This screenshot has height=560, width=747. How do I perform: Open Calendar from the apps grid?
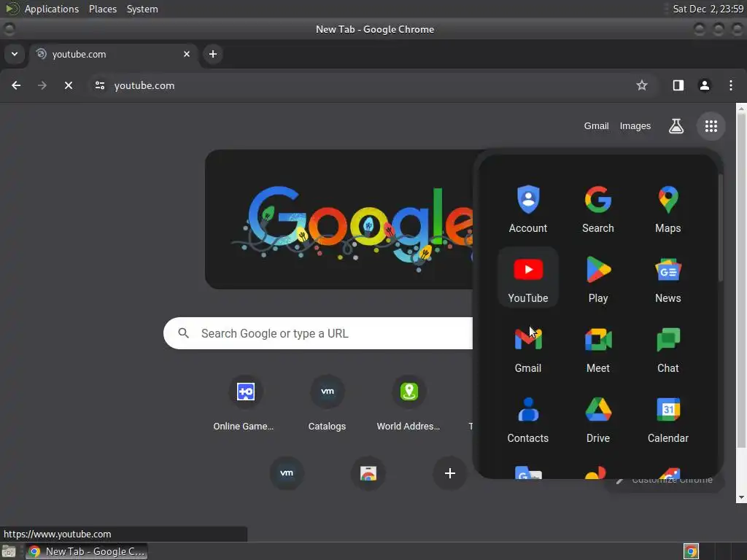pos(668,419)
